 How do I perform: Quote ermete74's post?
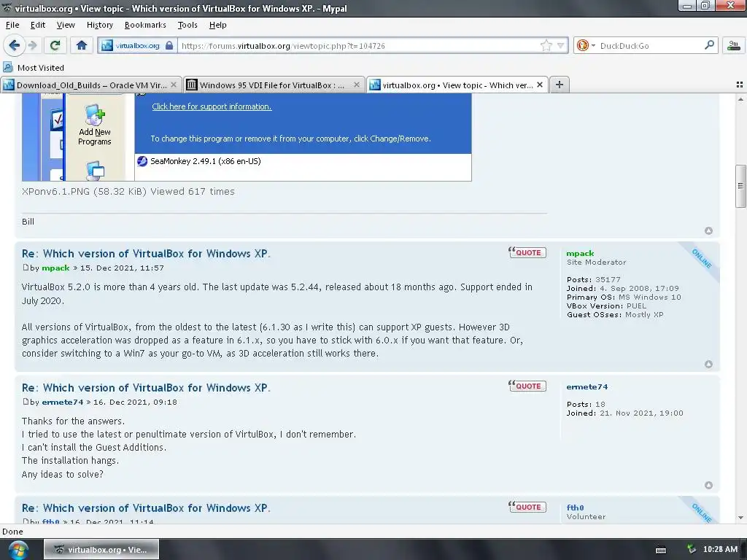coord(527,386)
